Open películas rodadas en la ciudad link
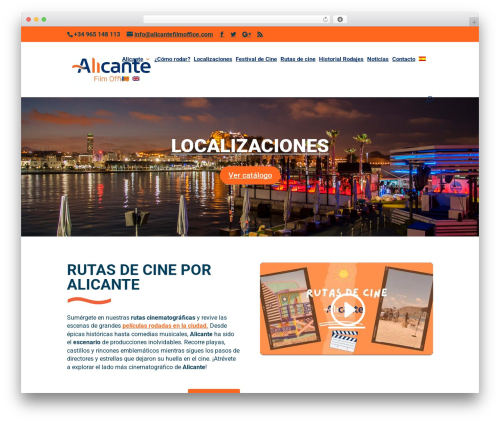Screen dimensions: 500x423 pyautogui.click(x=165, y=326)
